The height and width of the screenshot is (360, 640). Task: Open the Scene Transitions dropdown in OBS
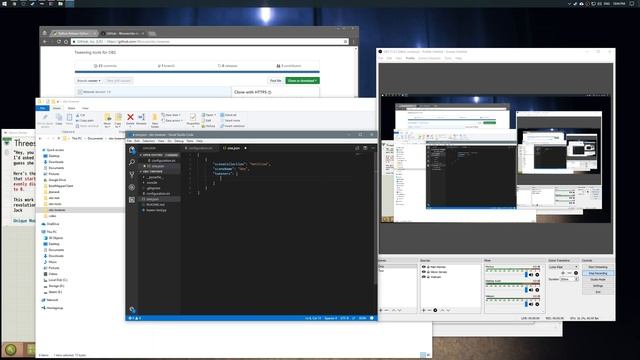563,267
